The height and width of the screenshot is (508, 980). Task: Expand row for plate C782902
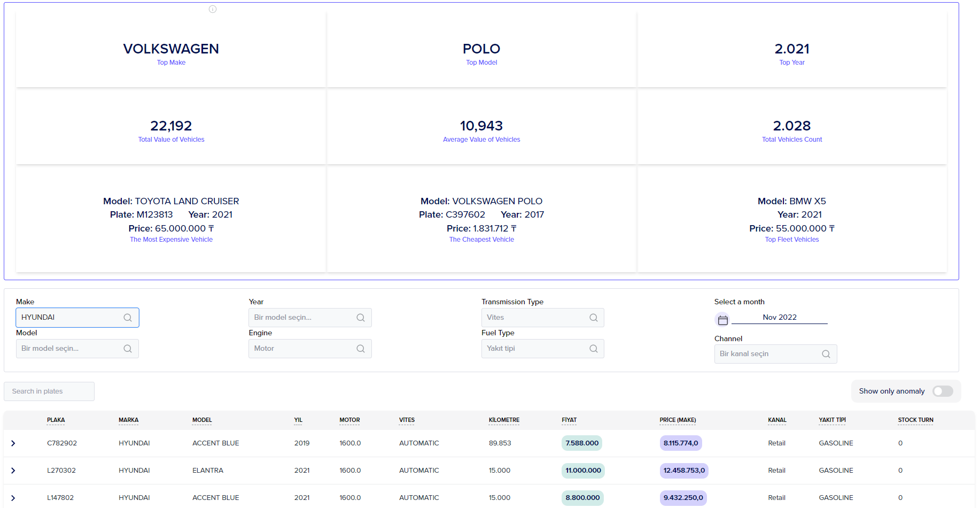point(13,443)
